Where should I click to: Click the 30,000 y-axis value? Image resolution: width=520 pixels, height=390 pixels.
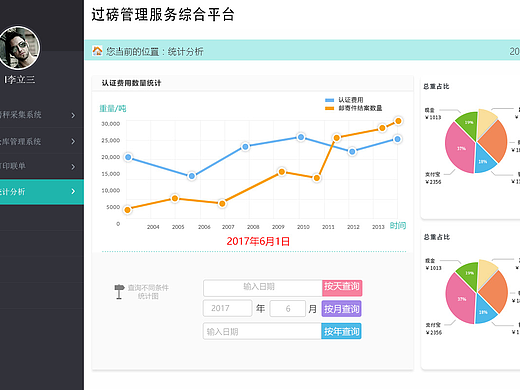111,124
